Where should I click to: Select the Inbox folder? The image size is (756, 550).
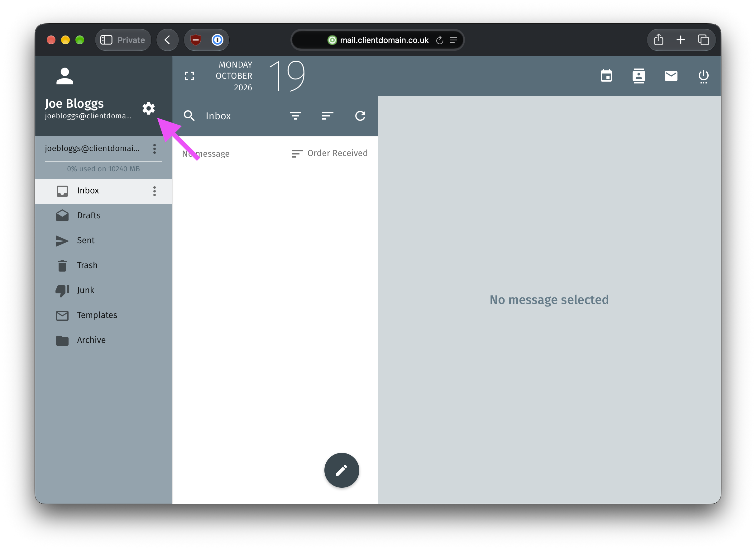click(103, 191)
